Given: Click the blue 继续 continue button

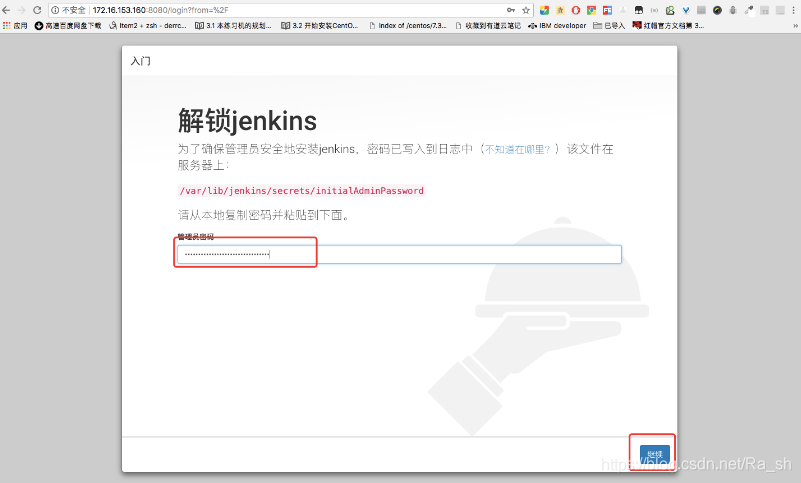Looking at the screenshot, I should [654, 454].
